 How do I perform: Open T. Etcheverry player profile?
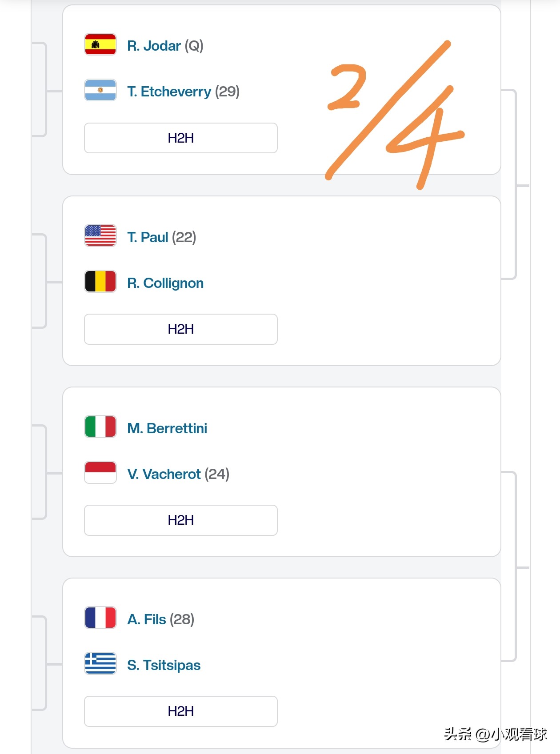(169, 92)
